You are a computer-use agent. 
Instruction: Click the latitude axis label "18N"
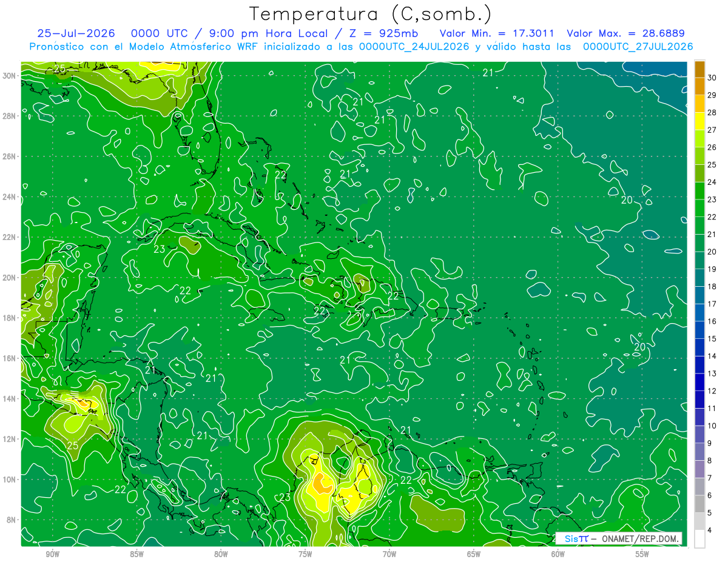pyautogui.click(x=9, y=318)
